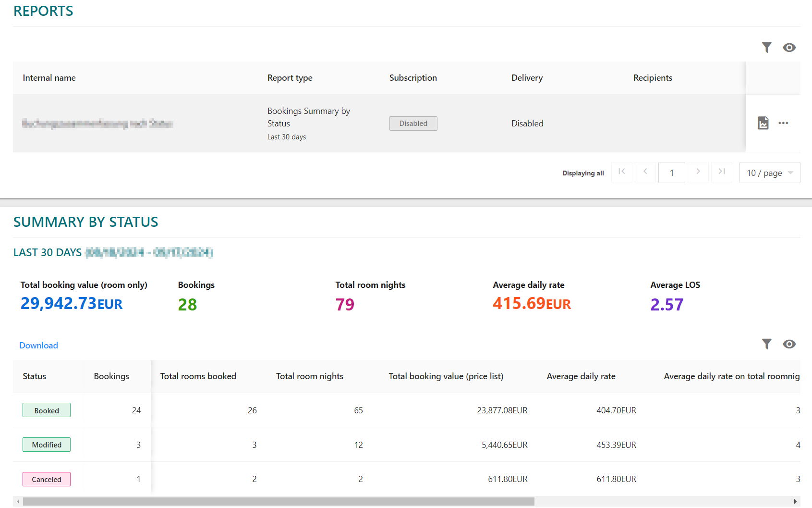Viewport: 812px width, 508px height.
Task: Click the scrollbar right arrow
Action: [795, 502]
